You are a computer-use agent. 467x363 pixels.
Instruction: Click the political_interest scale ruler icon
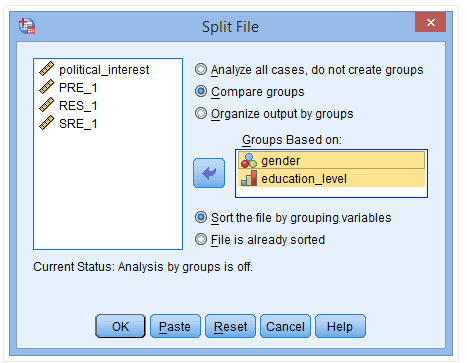pyautogui.click(x=47, y=69)
